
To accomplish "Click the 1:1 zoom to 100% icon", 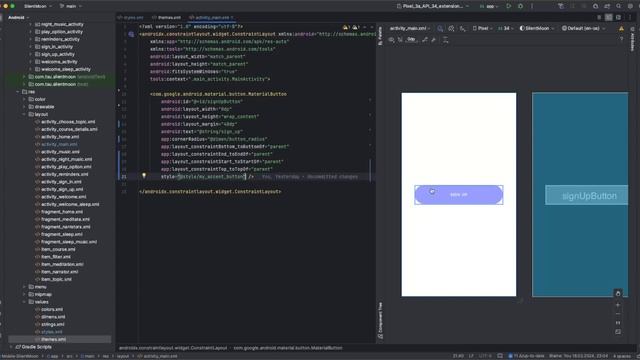I will [618, 323].
